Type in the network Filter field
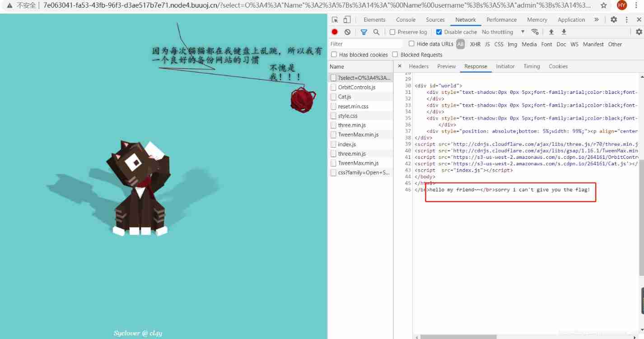 [366, 44]
